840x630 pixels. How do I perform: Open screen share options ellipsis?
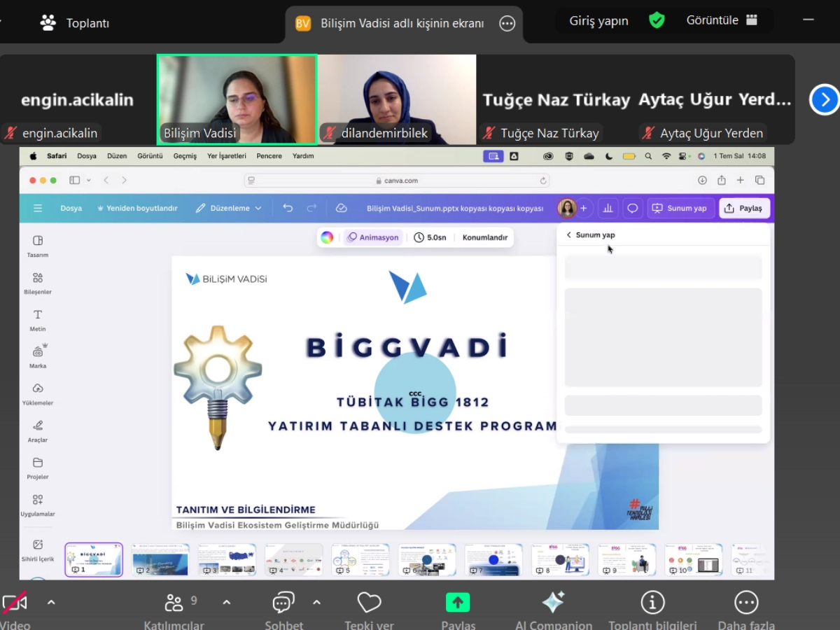[507, 23]
